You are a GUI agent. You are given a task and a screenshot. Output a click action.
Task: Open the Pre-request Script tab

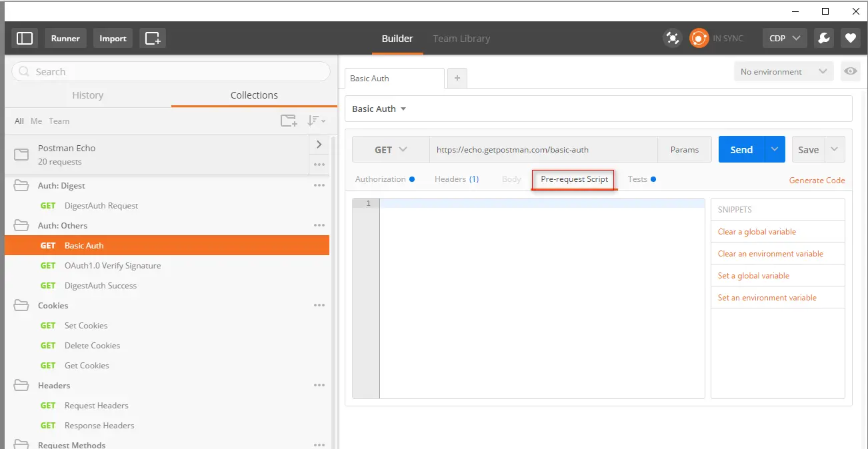point(574,179)
